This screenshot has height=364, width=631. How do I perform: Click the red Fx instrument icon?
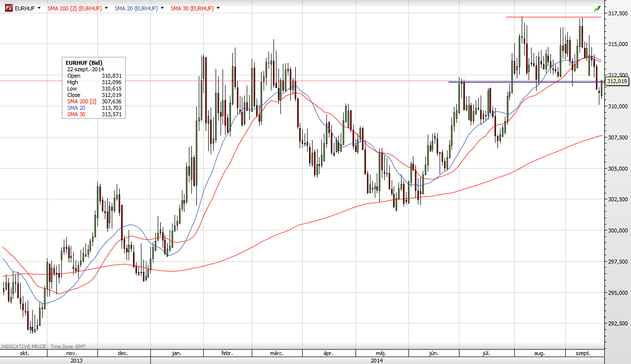8,8
